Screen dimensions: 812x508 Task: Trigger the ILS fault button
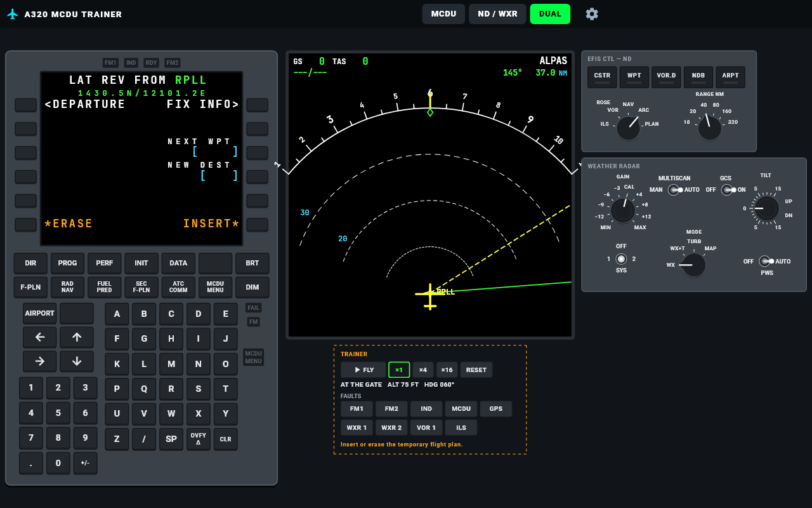coord(461,427)
